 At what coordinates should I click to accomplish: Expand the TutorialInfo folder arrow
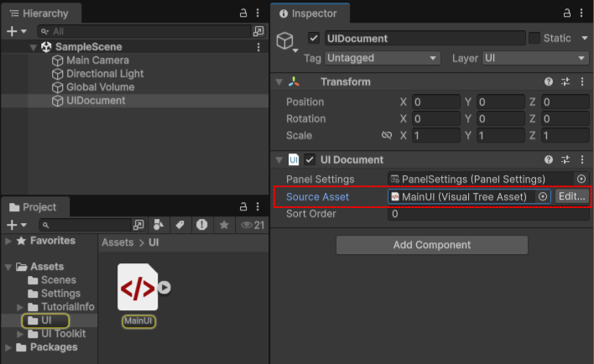[20, 307]
